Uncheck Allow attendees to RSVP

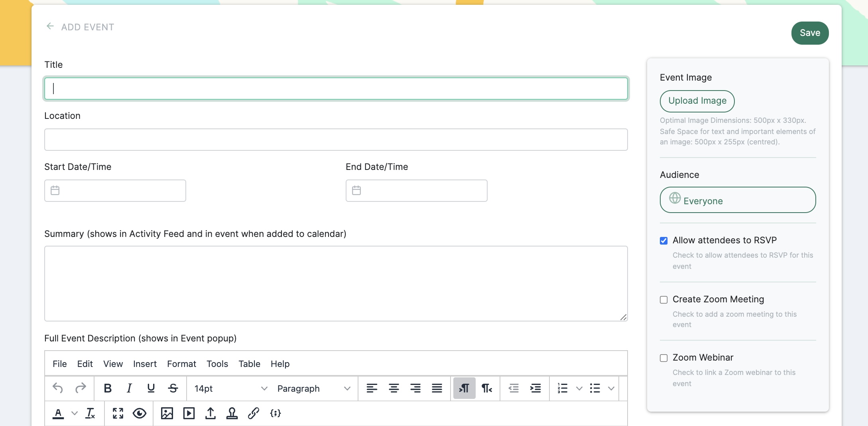664,241
